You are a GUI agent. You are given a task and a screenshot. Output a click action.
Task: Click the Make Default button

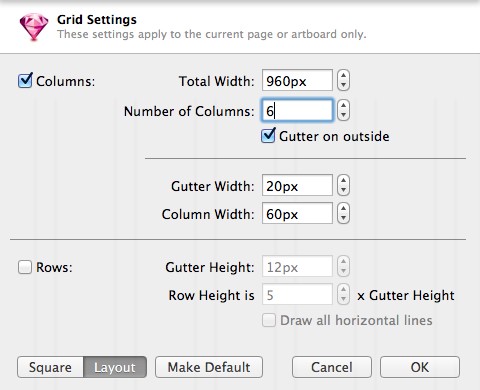[209, 367]
